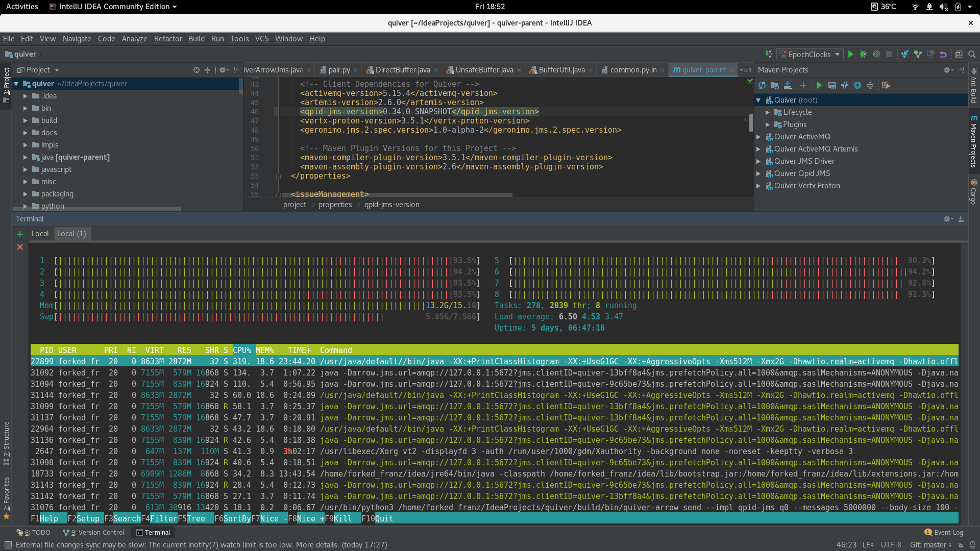Expand the Quiver Qpid JMS module

click(758, 173)
